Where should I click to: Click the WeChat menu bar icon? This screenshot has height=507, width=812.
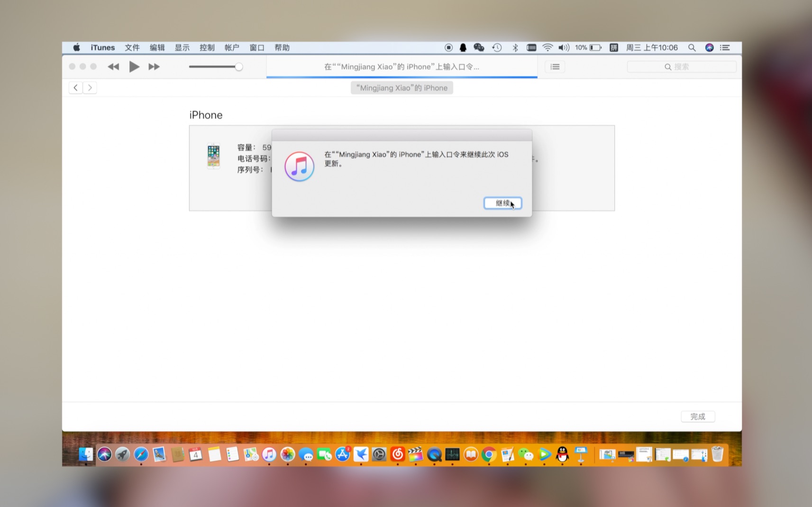click(x=479, y=47)
